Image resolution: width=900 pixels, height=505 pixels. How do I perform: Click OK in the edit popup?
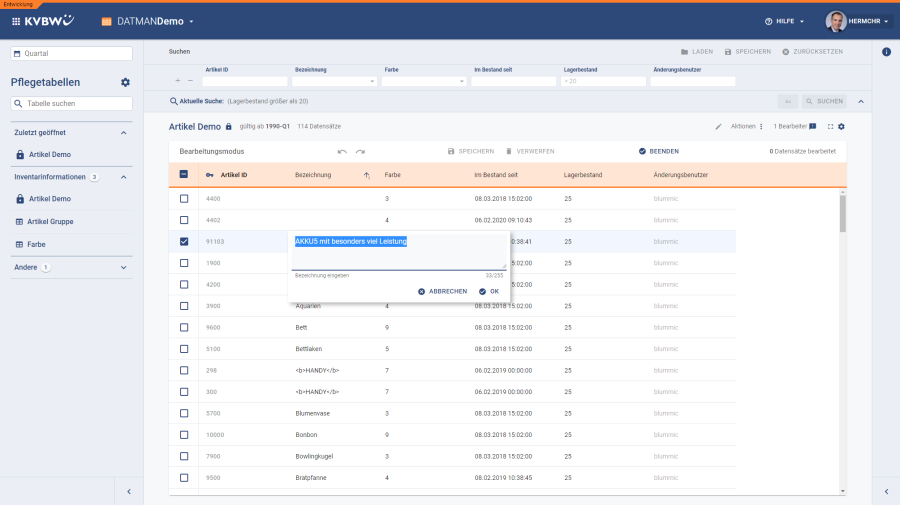(489, 291)
